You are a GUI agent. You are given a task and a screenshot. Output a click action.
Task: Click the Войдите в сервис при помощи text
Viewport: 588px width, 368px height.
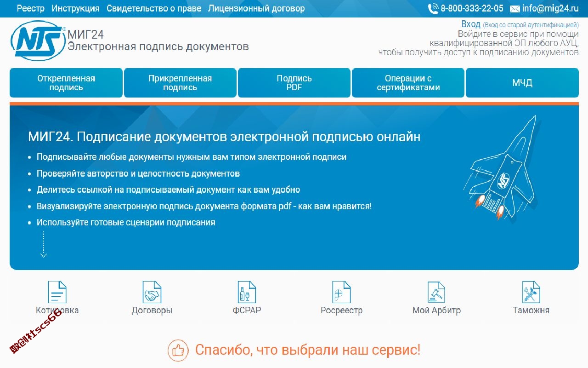[518, 34]
